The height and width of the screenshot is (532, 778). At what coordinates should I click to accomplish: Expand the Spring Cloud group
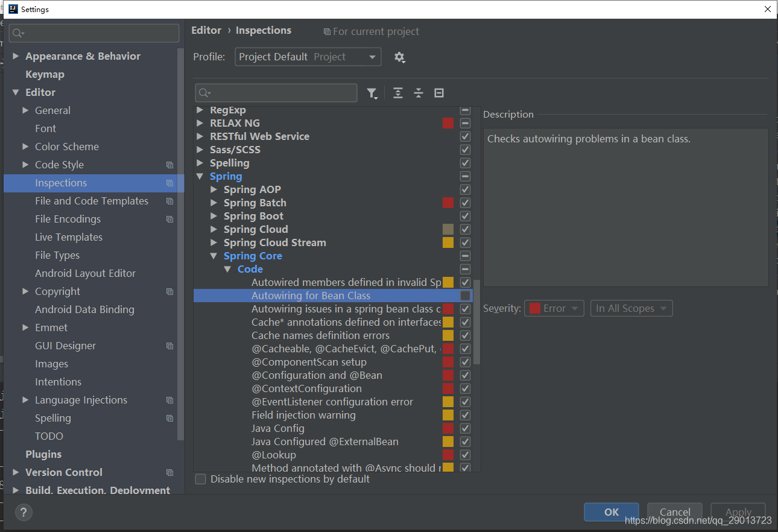pyautogui.click(x=213, y=229)
